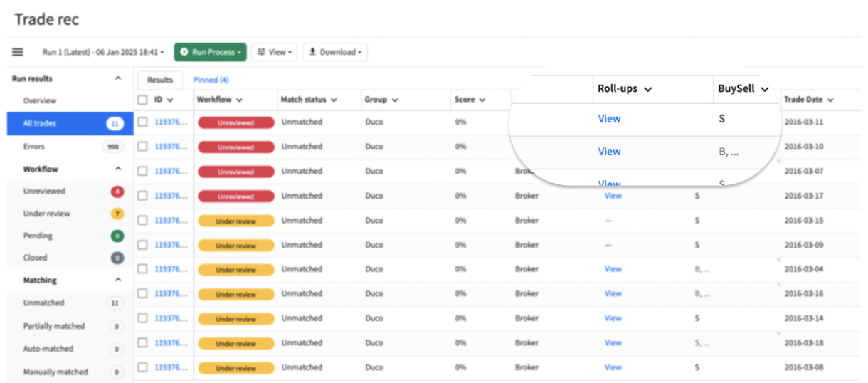Toggle the select-all checkbox in header
868x383 pixels.
(143, 100)
